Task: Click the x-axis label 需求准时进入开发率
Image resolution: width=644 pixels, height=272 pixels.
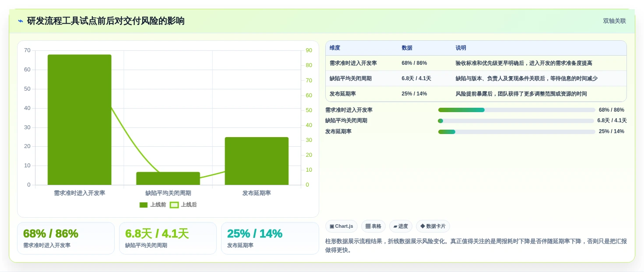Action: tap(80, 193)
